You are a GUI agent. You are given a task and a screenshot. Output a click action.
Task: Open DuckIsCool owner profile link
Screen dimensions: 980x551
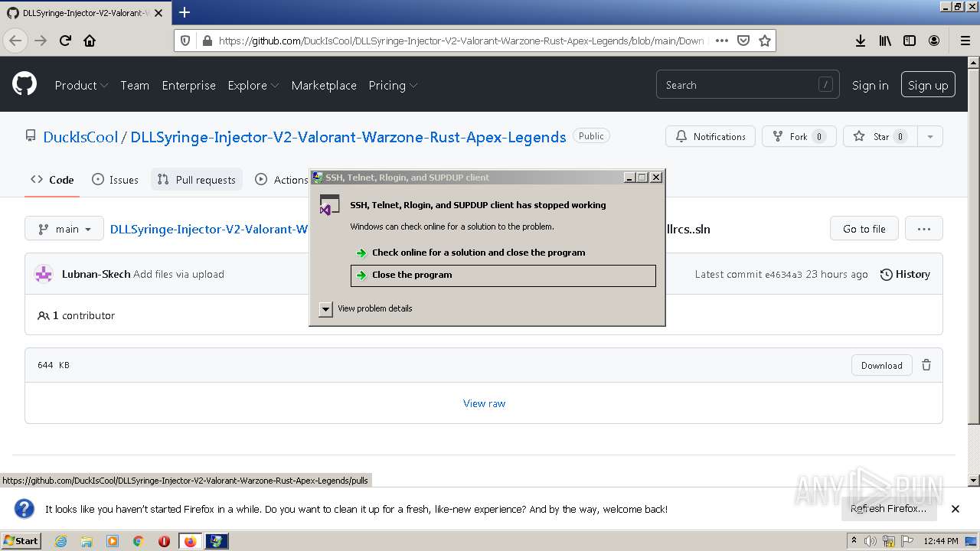point(80,137)
